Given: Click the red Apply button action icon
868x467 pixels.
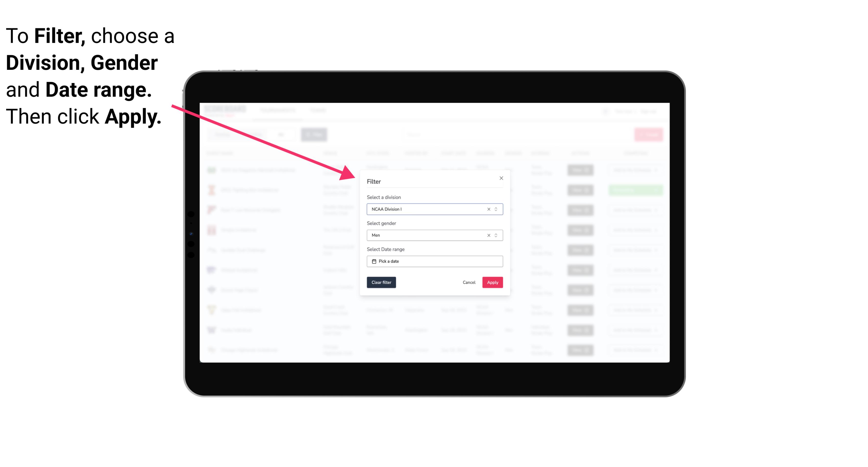Looking at the screenshot, I should [492, 283].
